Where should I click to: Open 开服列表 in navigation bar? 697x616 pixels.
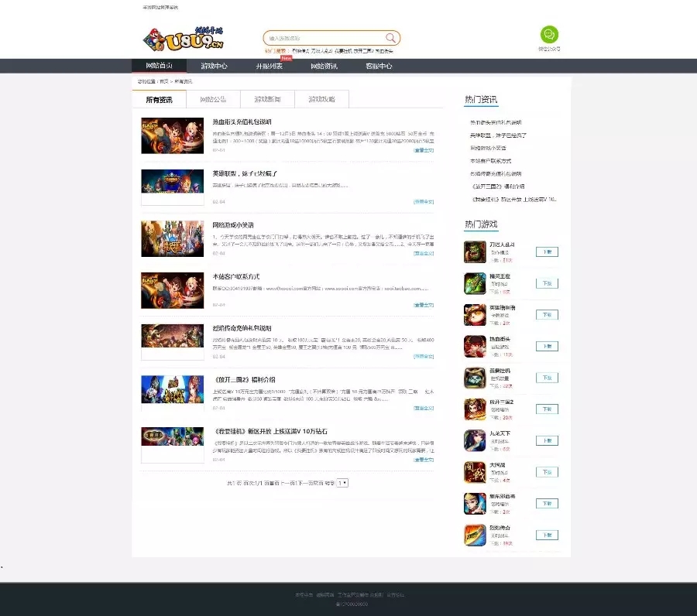point(269,66)
